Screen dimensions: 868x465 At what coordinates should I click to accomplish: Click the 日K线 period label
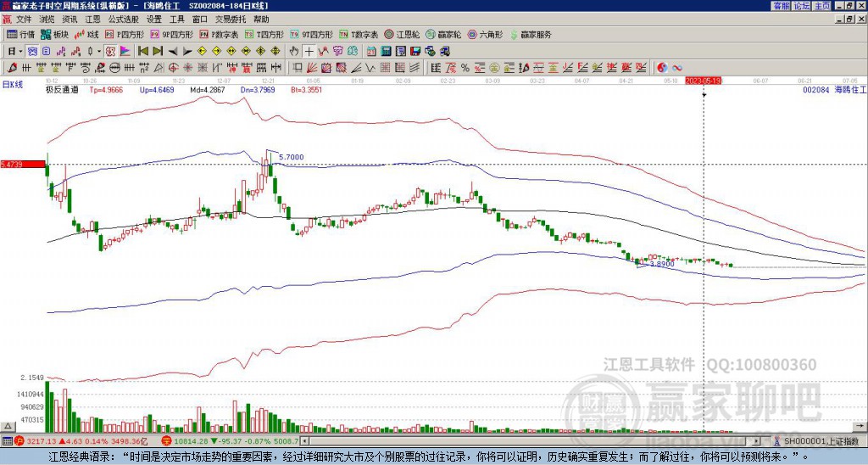point(12,84)
